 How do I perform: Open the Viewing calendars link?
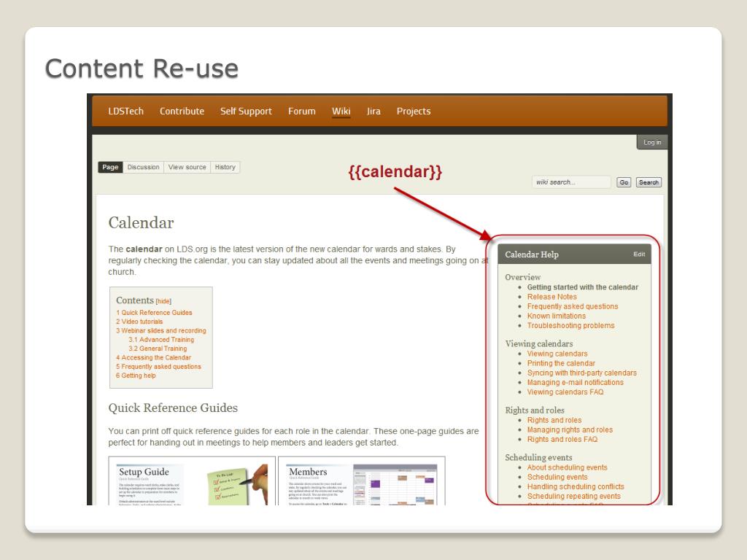(557, 354)
